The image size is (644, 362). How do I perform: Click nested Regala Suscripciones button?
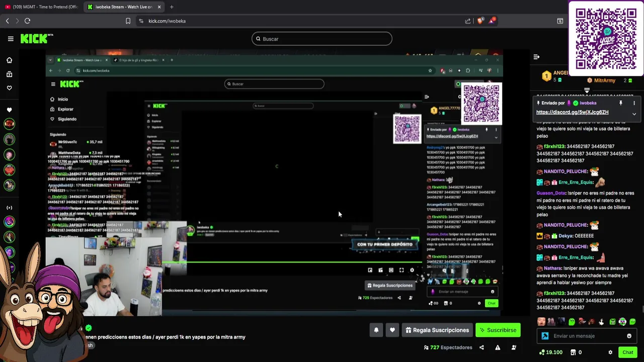[x=390, y=285]
